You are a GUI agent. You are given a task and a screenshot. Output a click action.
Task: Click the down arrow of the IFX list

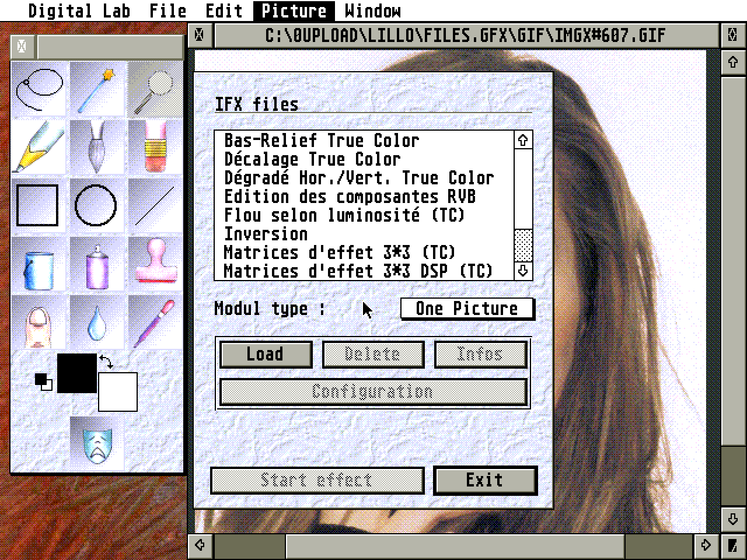pyautogui.click(x=523, y=270)
